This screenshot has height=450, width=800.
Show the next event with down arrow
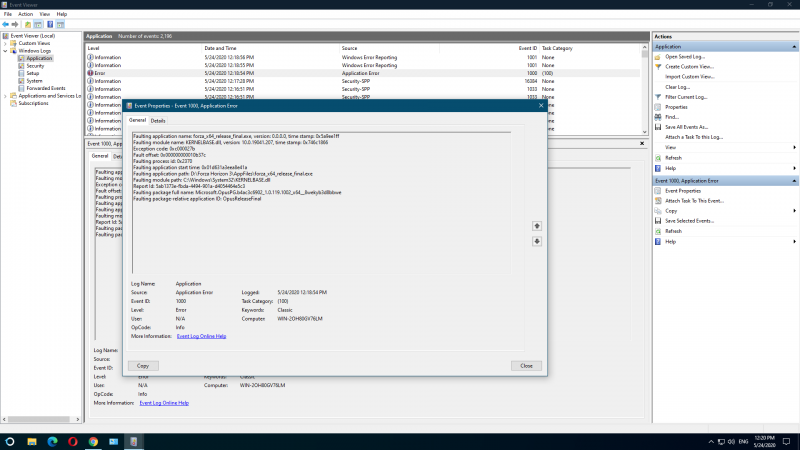click(537, 241)
